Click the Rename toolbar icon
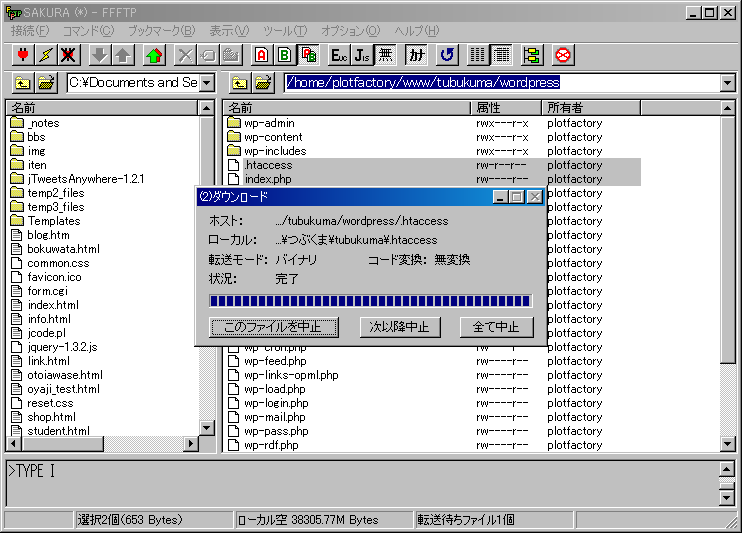742x533 pixels. click(x=208, y=55)
